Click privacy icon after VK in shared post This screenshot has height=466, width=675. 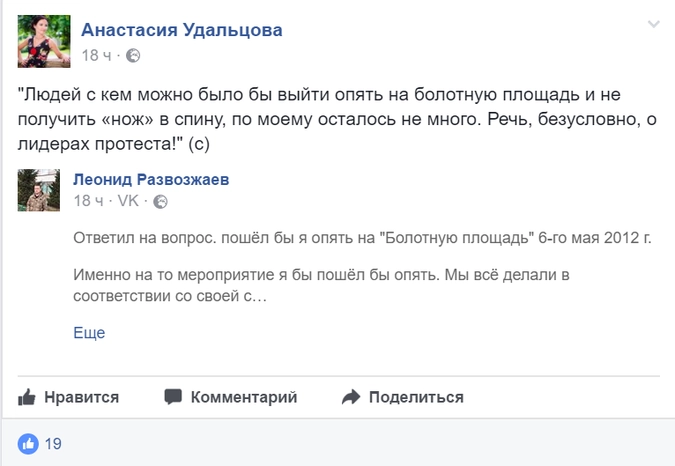(160, 201)
